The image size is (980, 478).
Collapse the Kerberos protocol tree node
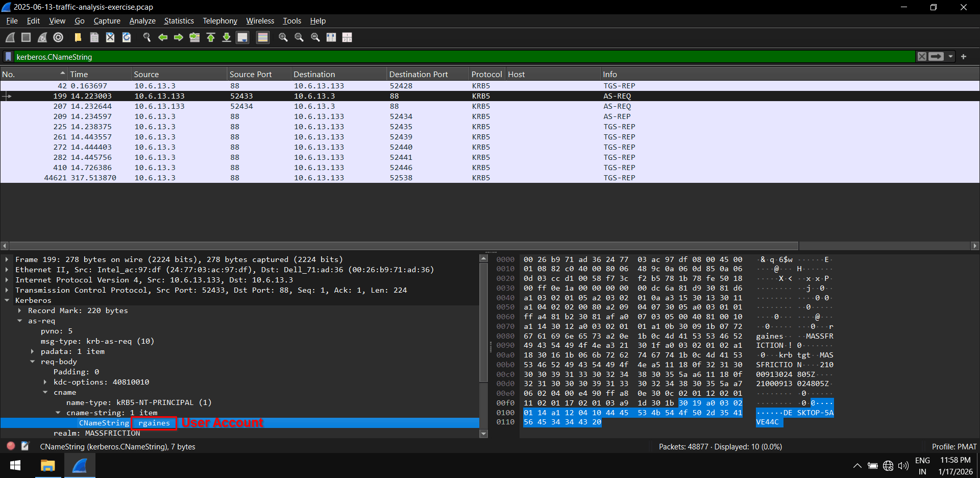click(x=7, y=300)
